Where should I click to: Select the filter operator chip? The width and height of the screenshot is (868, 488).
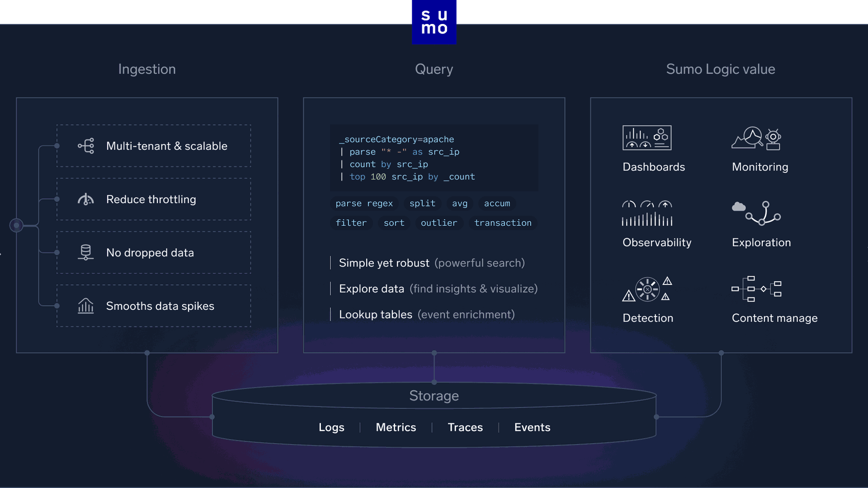click(351, 223)
